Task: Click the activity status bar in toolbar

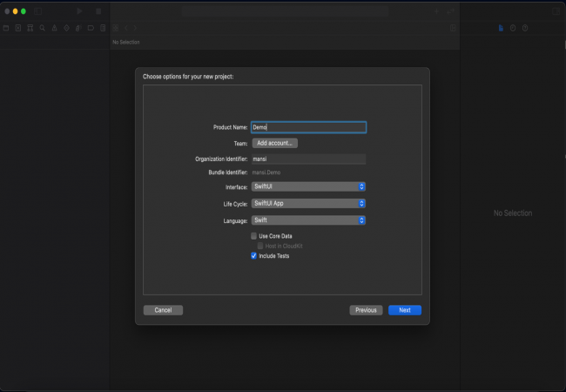Action: pos(285,11)
